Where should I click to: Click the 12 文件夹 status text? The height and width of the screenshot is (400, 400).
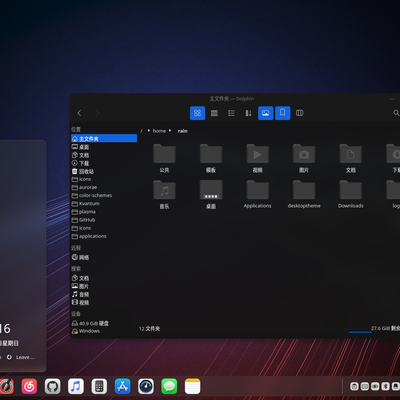tap(149, 329)
